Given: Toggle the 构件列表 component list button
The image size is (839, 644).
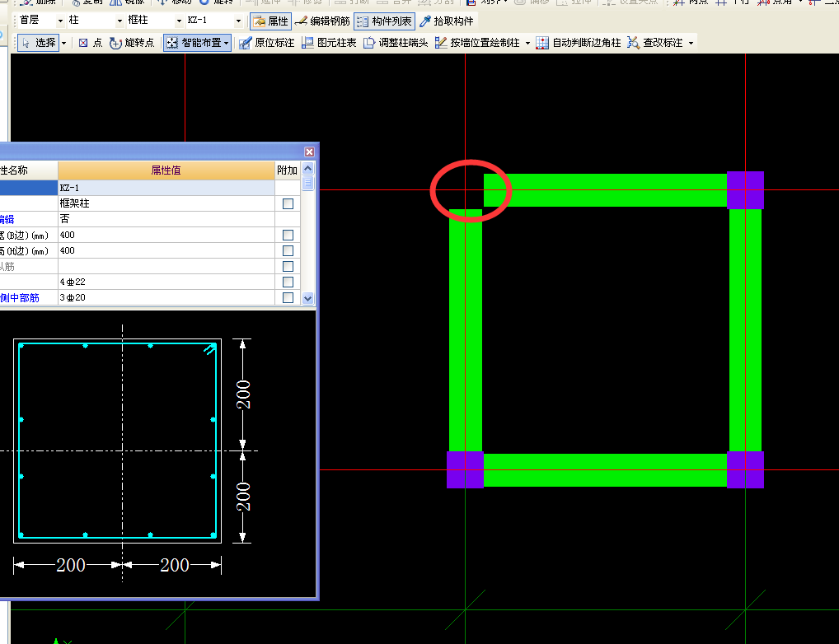Looking at the screenshot, I should point(384,21).
